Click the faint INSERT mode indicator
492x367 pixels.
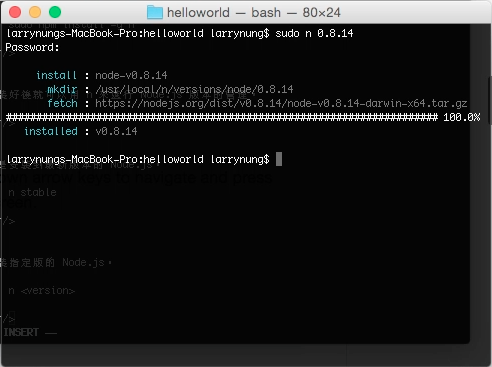click(21, 332)
